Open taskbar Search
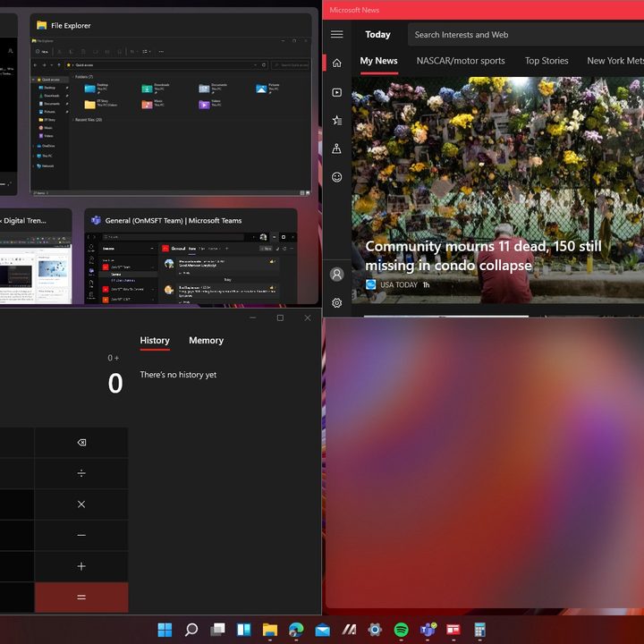644x644 pixels. point(191,629)
